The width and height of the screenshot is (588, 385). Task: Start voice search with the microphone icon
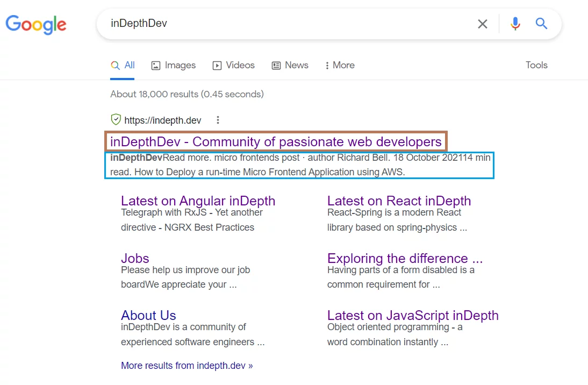point(515,24)
